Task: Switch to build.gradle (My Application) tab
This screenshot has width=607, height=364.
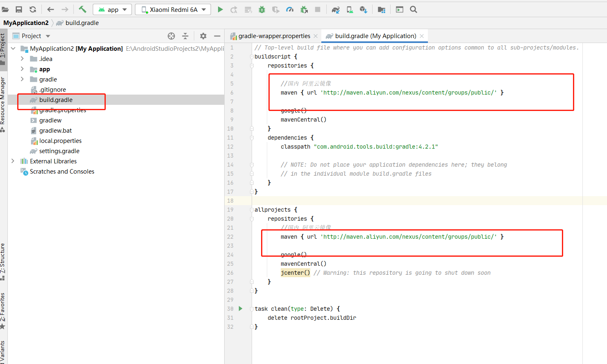Action: click(x=375, y=36)
